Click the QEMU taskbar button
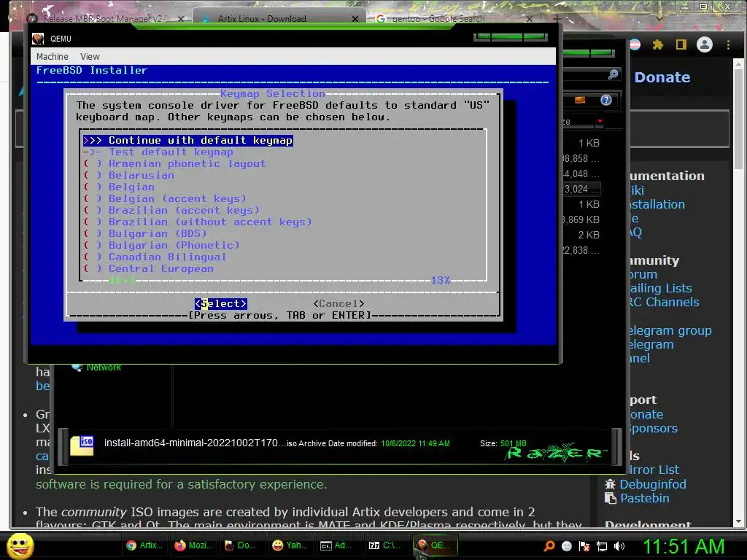This screenshot has height=560, width=747. pos(436,545)
